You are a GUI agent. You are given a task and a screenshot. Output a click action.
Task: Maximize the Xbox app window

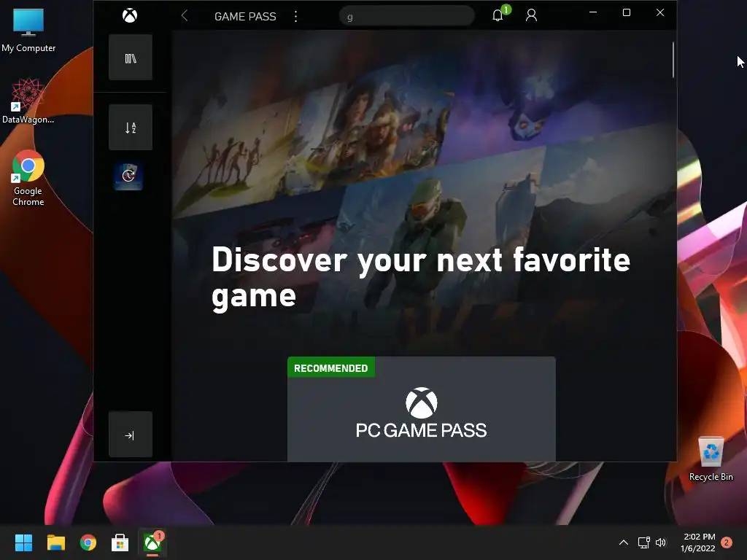point(627,13)
